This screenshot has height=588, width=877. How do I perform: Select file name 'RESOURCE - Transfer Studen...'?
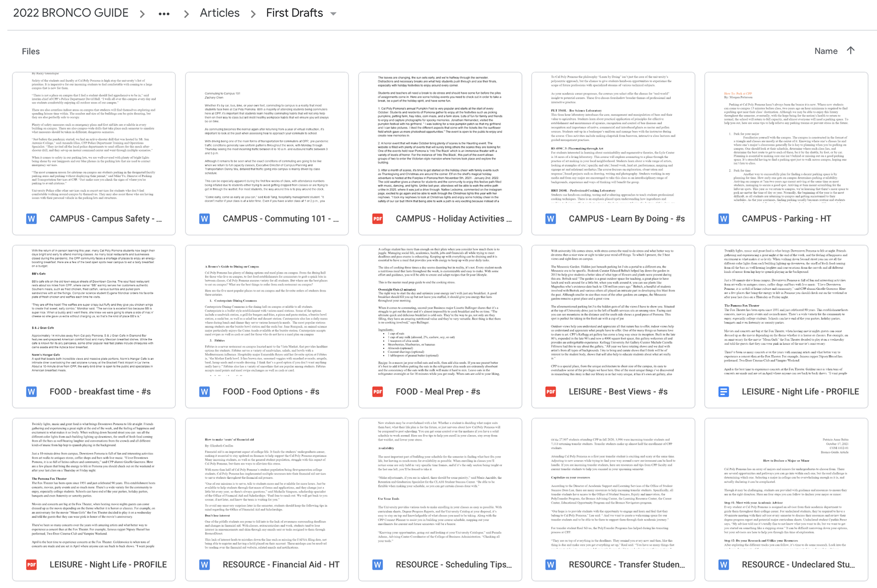click(627, 565)
